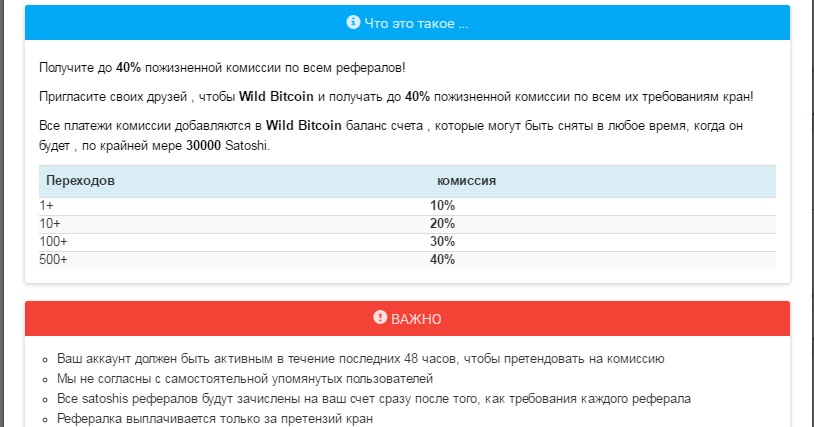This screenshot has width=814, height=427.
Task: Click the exclamation icon beside ВАЖНО
Action: tap(380, 318)
